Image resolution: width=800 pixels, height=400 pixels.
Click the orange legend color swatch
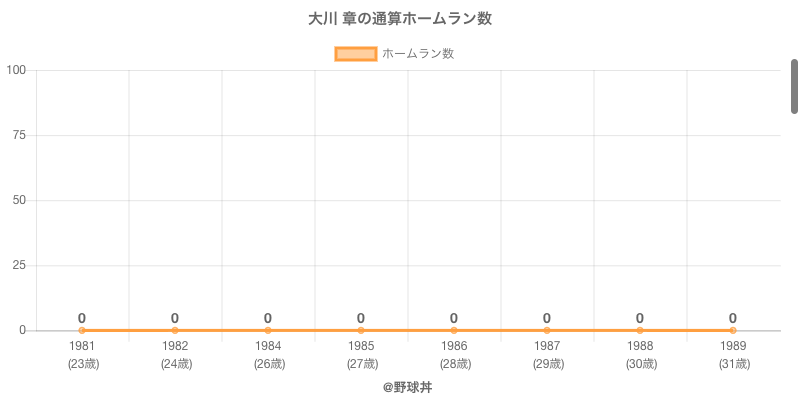tap(355, 54)
